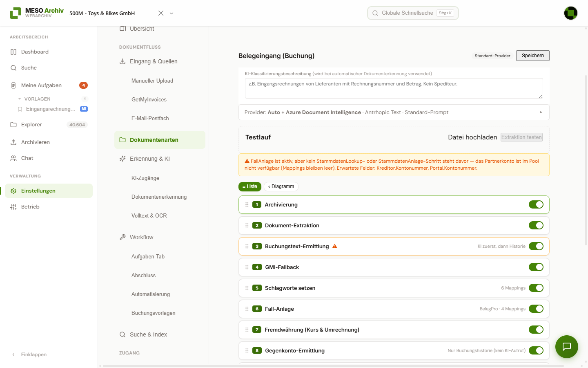This screenshot has width=588, height=368.
Task: Open the company selector dropdown chevron
Action: (171, 13)
